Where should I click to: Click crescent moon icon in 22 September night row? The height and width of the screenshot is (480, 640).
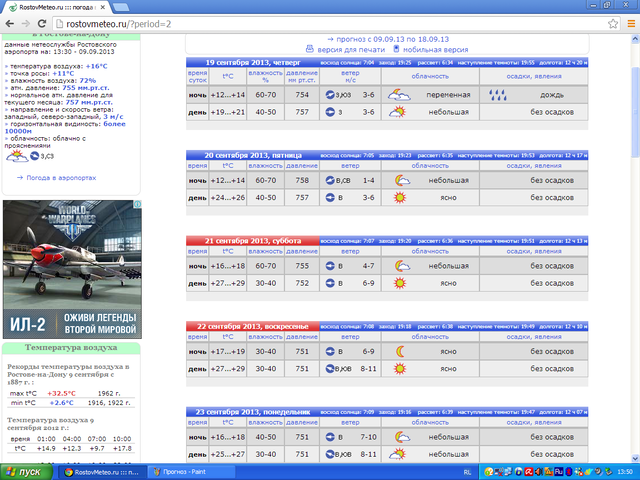click(400, 351)
